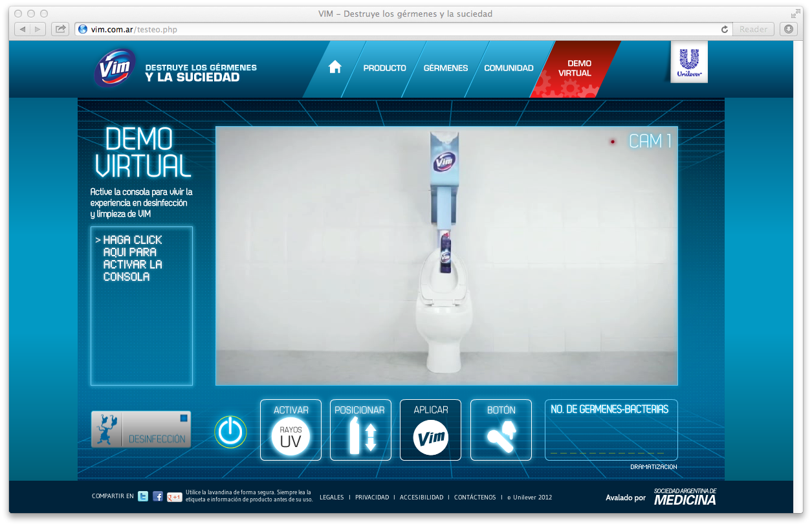Click the small blue square on DESINFECCIÓN panel
The height and width of the screenshot is (526, 812).
point(184,418)
